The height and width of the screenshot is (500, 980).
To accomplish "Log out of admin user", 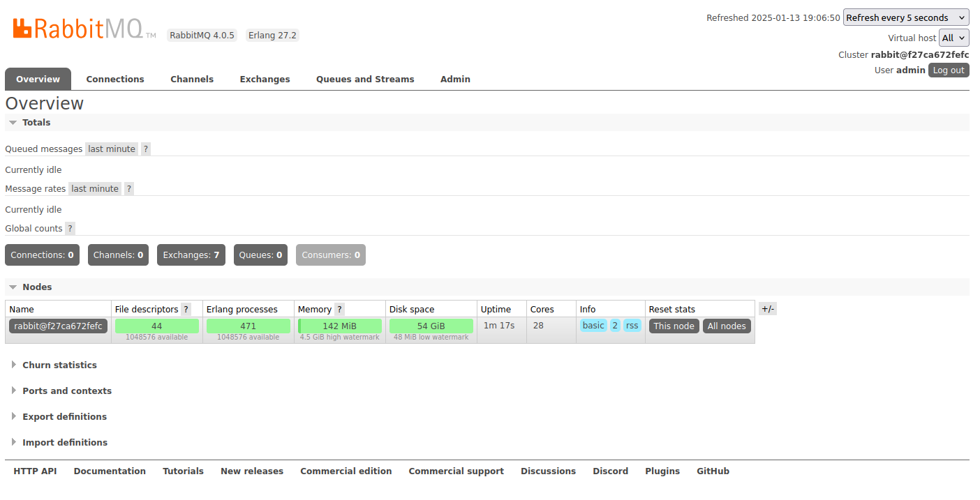I will [949, 70].
